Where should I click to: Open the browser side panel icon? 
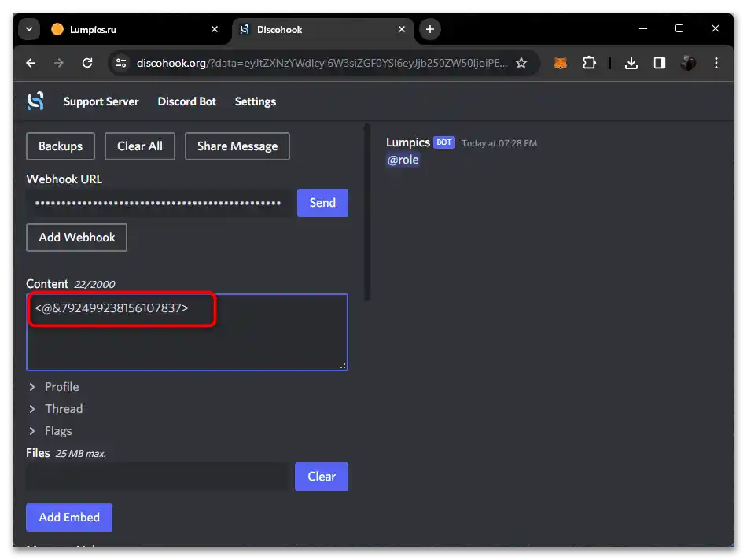(x=660, y=63)
